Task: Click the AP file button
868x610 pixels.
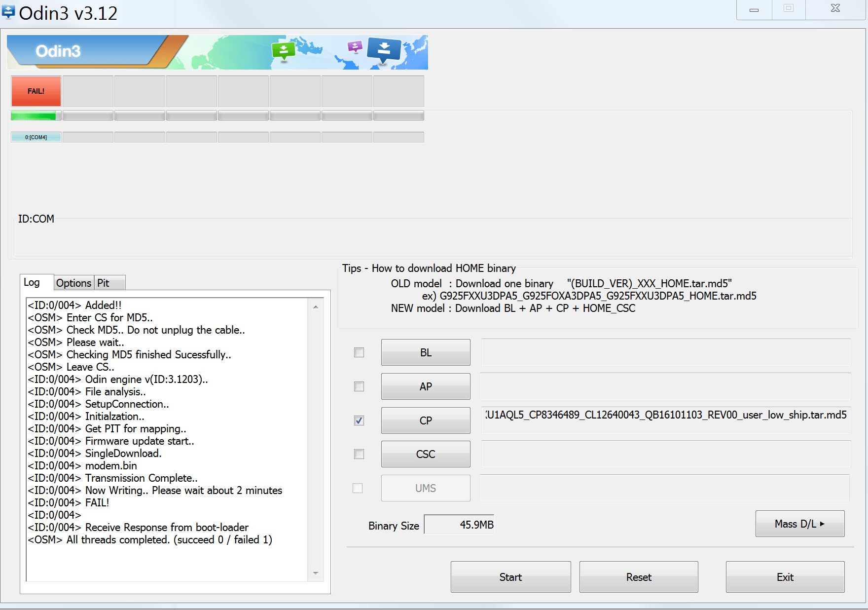Action: tap(426, 386)
